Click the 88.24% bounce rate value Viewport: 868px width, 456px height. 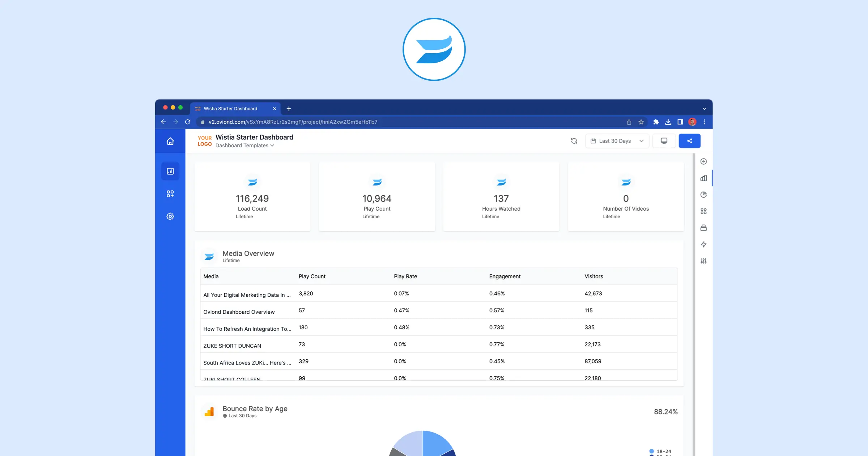click(665, 412)
